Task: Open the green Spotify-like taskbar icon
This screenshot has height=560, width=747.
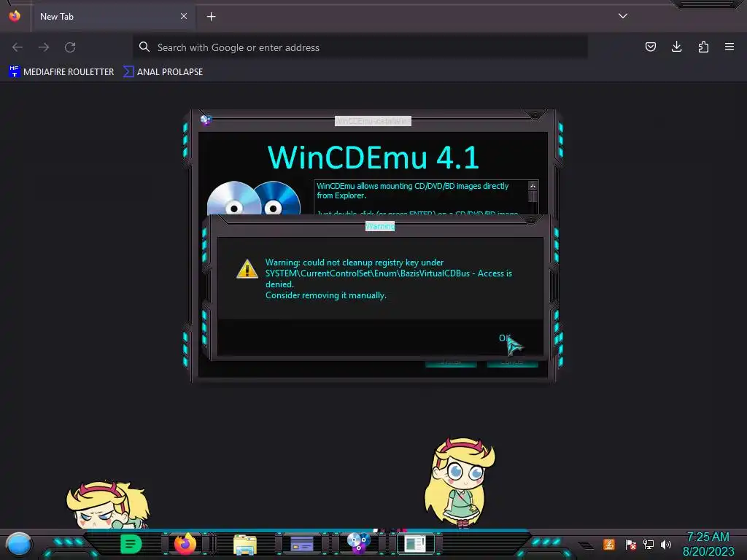Action: (131, 544)
